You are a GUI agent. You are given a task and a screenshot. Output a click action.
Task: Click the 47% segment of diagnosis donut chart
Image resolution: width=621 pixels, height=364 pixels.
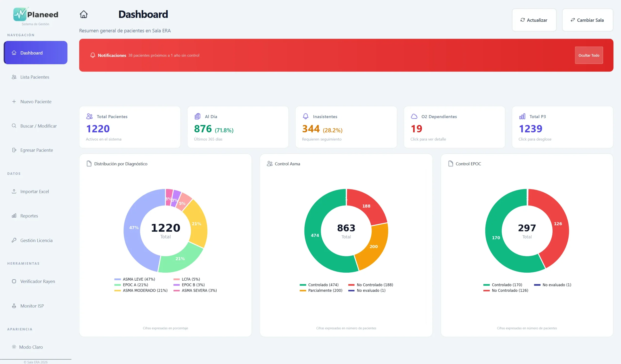134,227
